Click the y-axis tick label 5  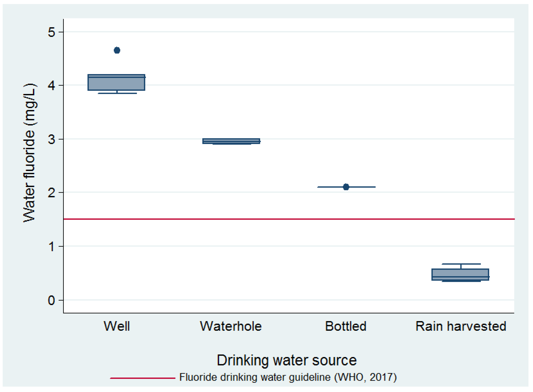[51, 32]
